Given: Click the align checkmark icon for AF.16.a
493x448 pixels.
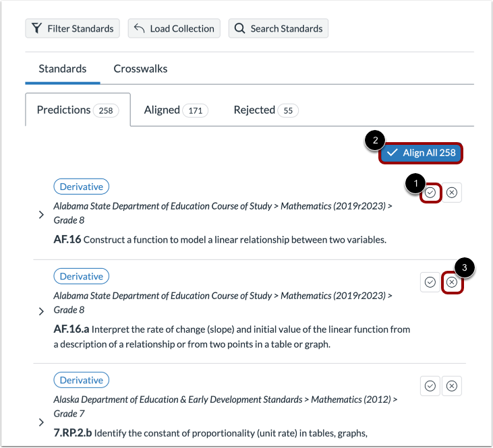Looking at the screenshot, I should [430, 282].
